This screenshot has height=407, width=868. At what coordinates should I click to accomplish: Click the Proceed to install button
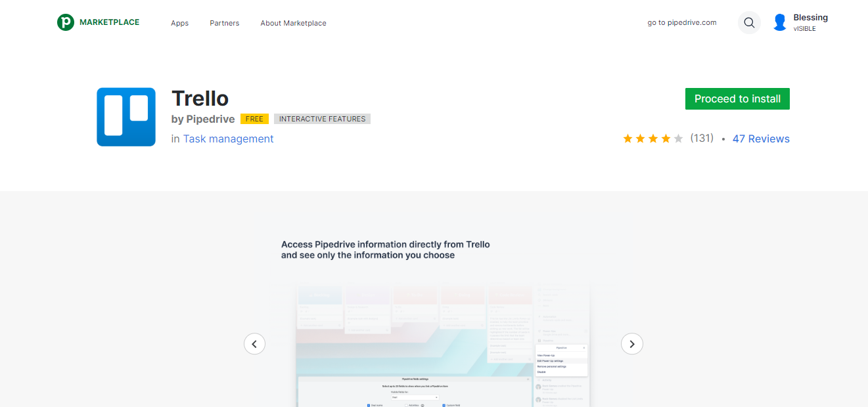click(x=737, y=98)
